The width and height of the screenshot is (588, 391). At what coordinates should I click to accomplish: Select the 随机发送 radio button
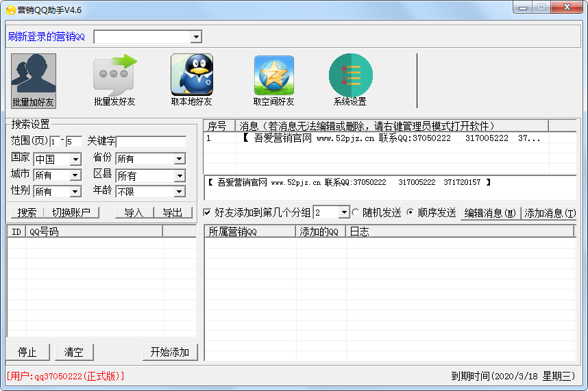356,213
